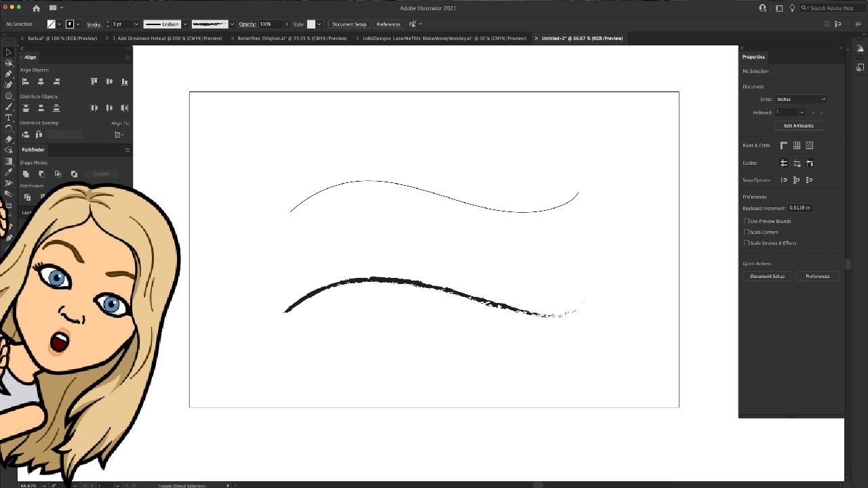Click Horizontal Distribute Right icon
868x488 pixels.
(125, 108)
